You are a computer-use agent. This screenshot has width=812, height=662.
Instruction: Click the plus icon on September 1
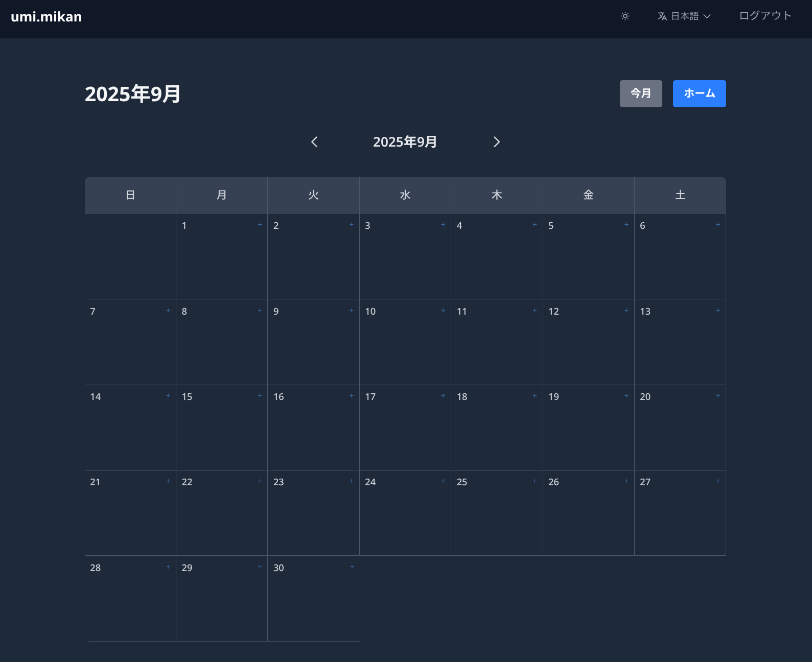coord(260,225)
